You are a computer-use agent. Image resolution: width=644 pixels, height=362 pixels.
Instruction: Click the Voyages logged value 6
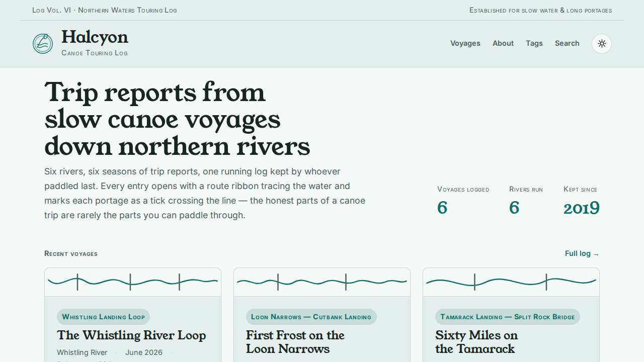pyautogui.click(x=442, y=208)
